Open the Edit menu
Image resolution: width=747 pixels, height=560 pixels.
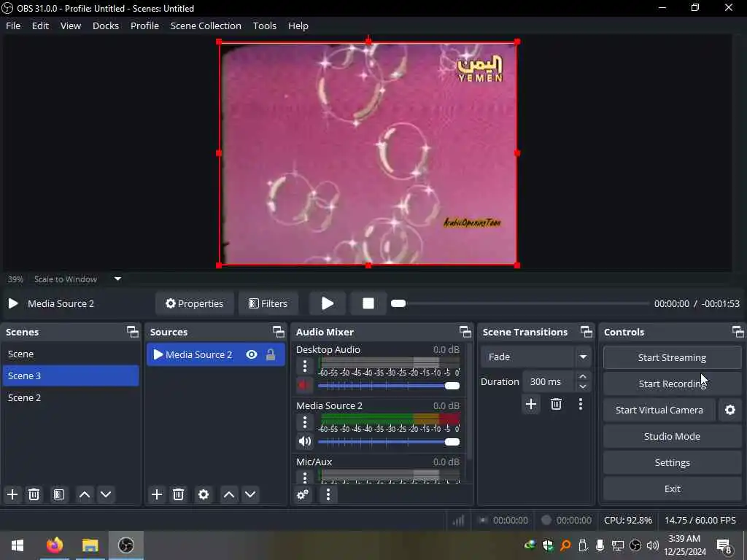pos(40,26)
